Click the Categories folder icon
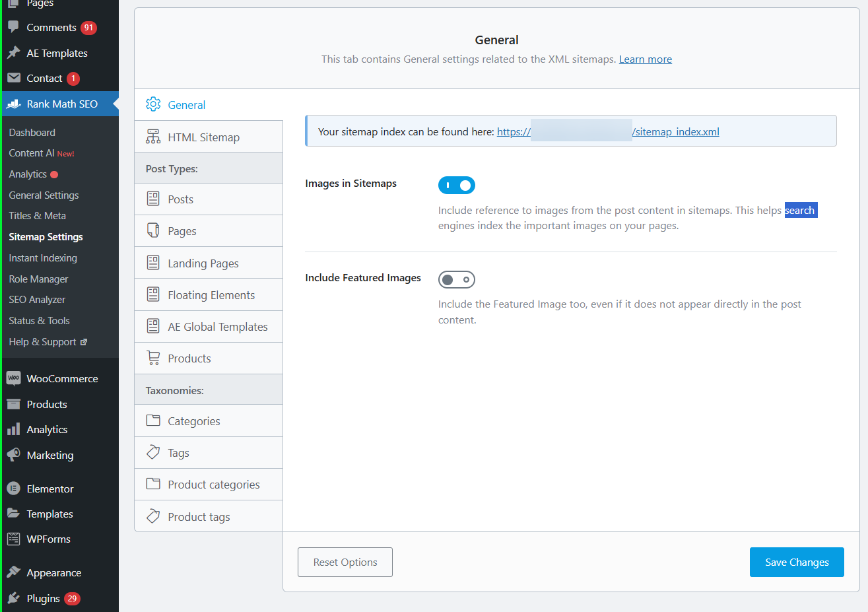Viewport: 868px width, 612px height. click(153, 421)
